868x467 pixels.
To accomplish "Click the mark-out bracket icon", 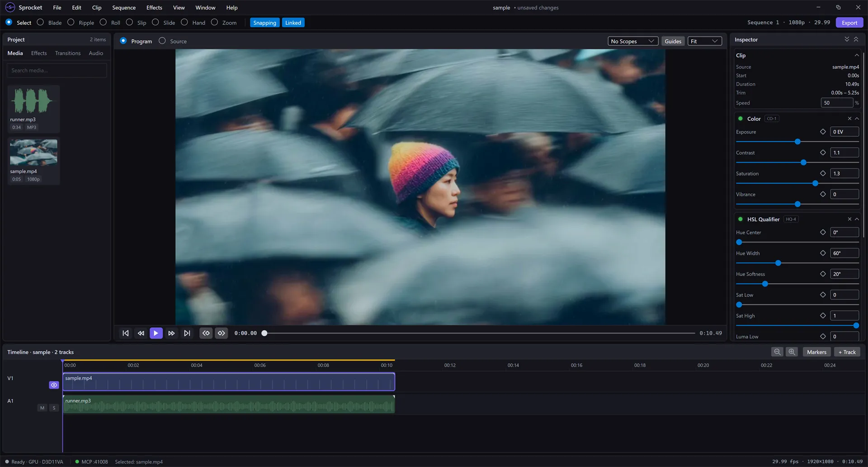I will coord(222,333).
